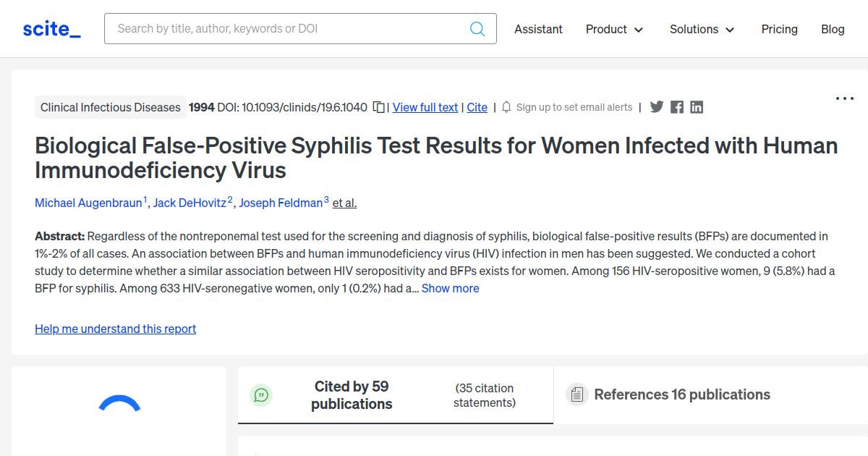Open the ellipsis options menu
The height and width of the screenshot is (456, 868).
(844, 98)
